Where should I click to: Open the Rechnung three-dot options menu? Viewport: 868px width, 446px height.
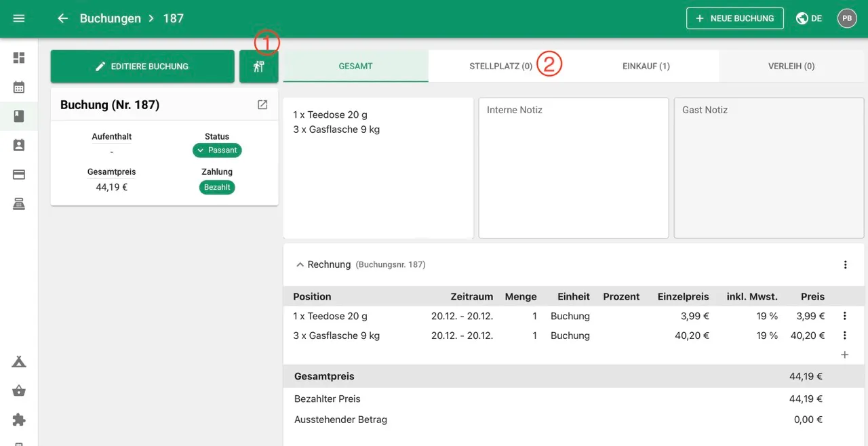point(845,264)
